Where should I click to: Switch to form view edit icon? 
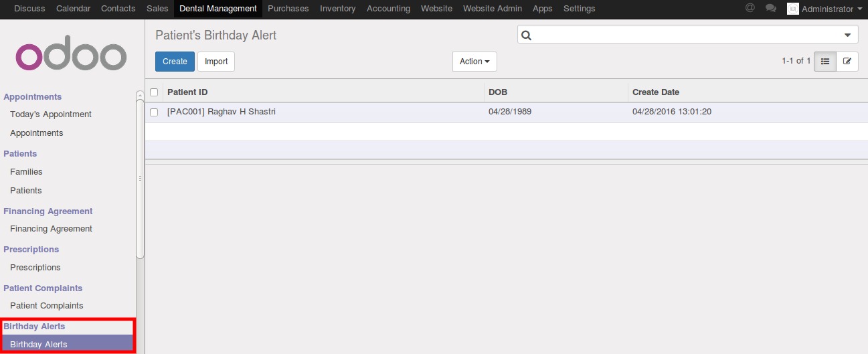[847, 62]
